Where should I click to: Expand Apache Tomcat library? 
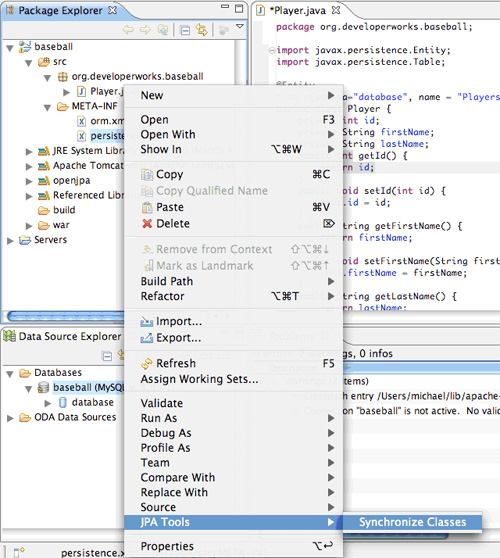point(29,167)
